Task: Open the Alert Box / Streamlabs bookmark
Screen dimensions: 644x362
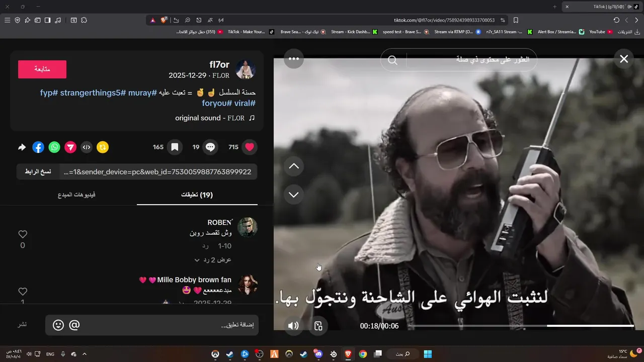Action: (560, 32)
